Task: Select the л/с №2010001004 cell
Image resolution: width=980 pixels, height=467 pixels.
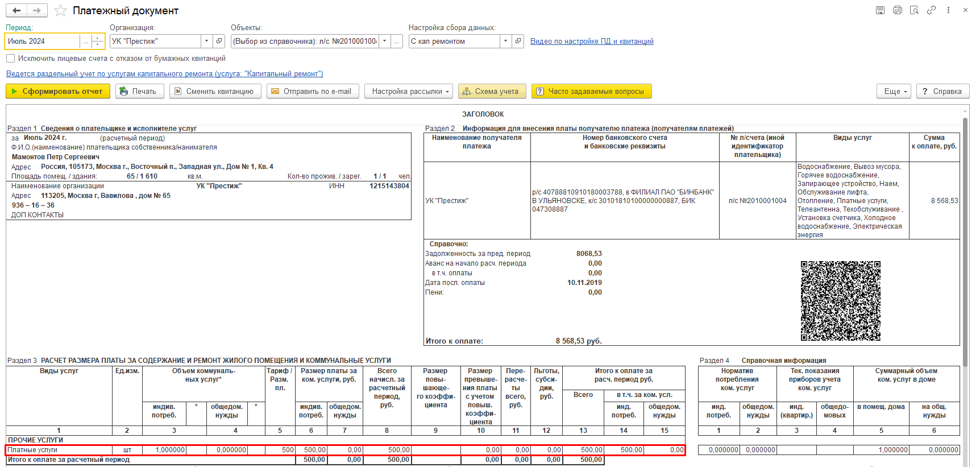Action: tap(758, 201)
